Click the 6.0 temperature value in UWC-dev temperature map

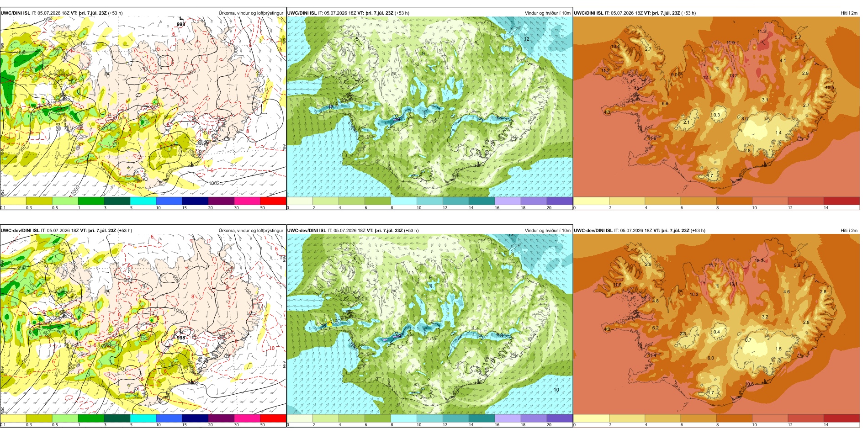(x=711, y=358)
